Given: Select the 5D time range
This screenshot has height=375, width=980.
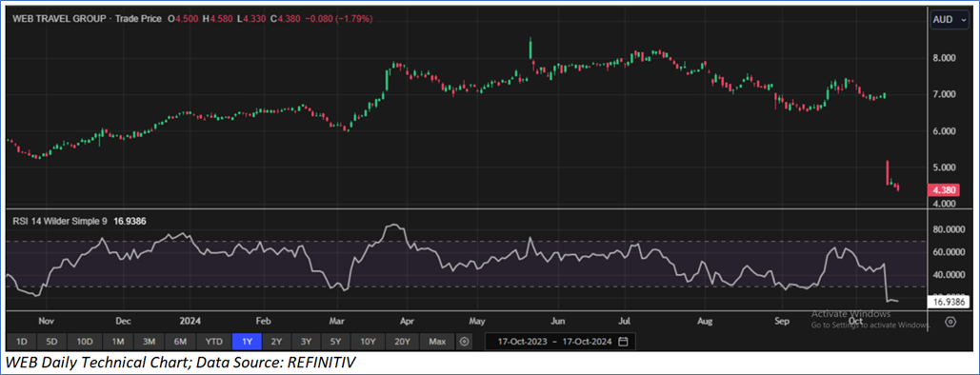Looking at the screenshot, I should (x=51, y=342).
